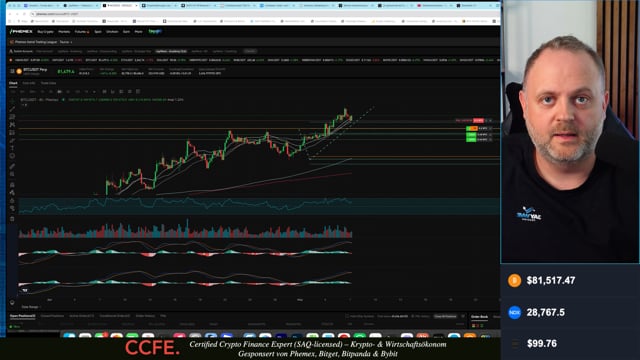Screen dimensions: 640x360
Task: Click the green last price 81,479.4
Action: 66,71
